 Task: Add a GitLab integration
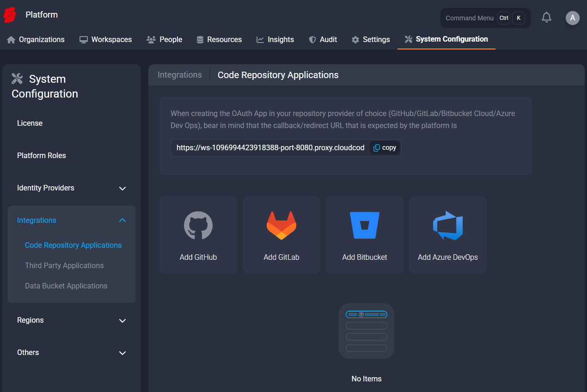pos(281,235)
